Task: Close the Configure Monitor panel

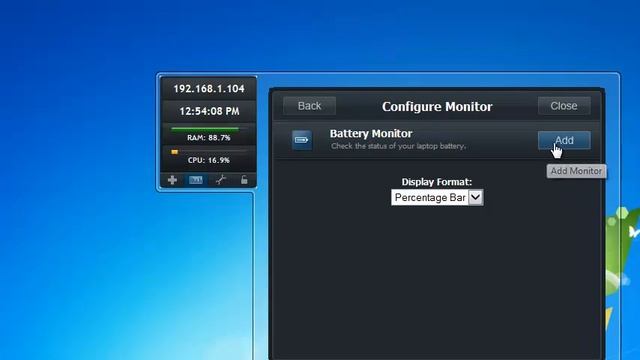Action: [564, 106]
